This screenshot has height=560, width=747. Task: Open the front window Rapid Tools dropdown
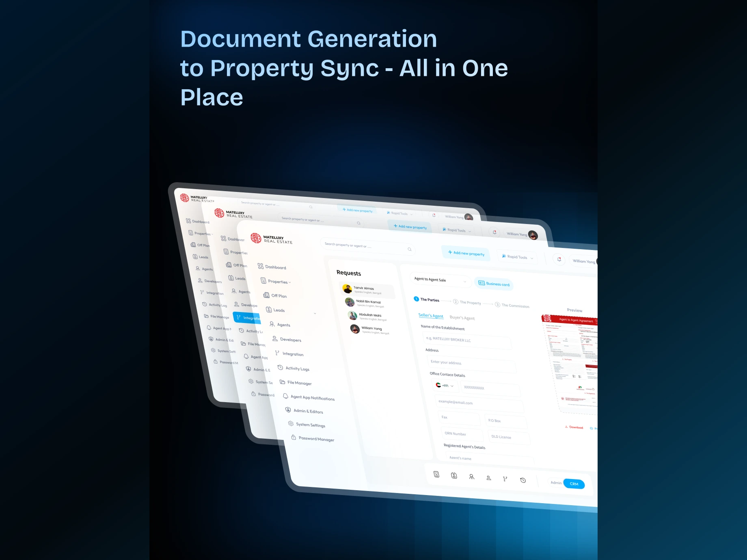tap(517, 257)
